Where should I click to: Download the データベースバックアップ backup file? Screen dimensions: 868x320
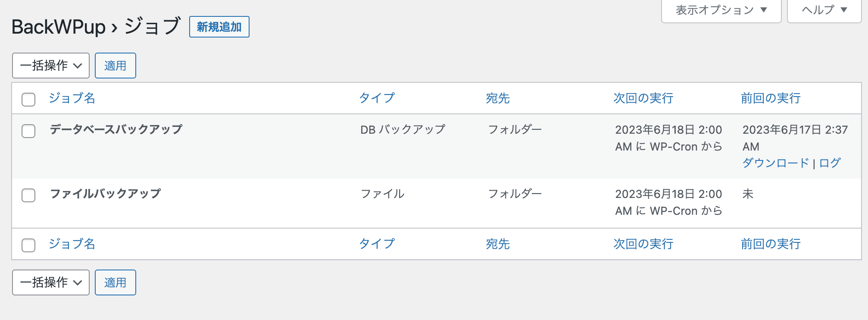click(775, 163)
